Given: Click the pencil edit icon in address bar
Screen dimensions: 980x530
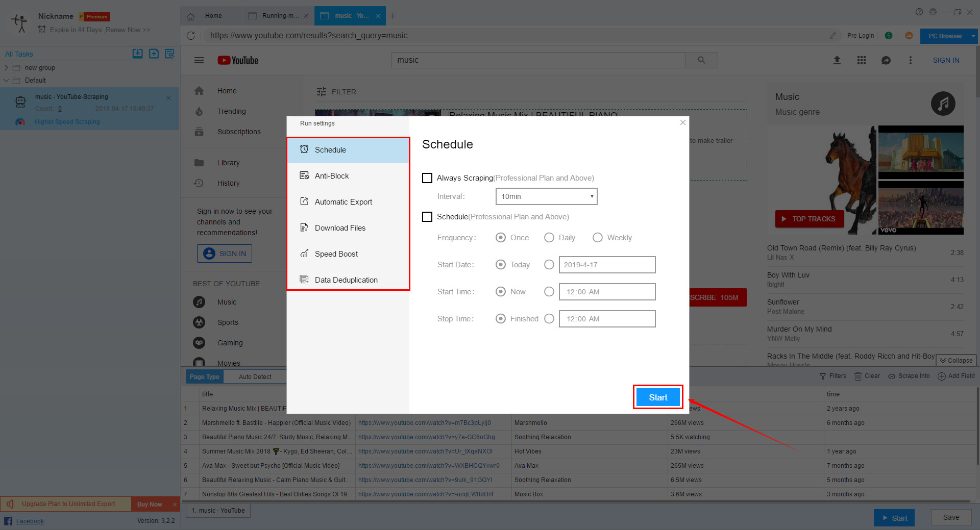Looking at the screenshot, I should coord(833,36).
